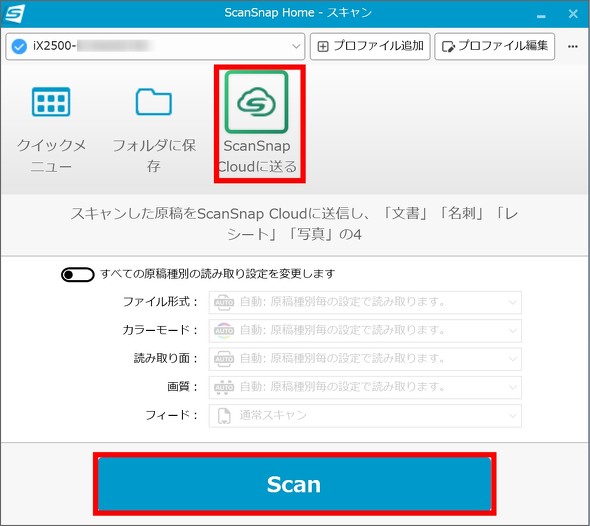Click プロファイル追加 button

coord(370,46)
